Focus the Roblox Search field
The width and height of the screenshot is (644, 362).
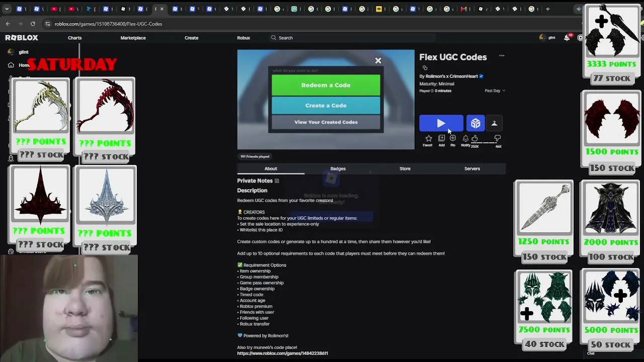pos(352,38)
